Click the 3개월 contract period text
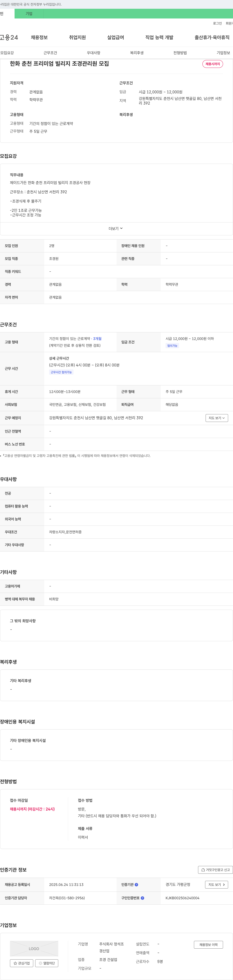The width and height of the screenshot is (233, 980). [x=97, y=339]
